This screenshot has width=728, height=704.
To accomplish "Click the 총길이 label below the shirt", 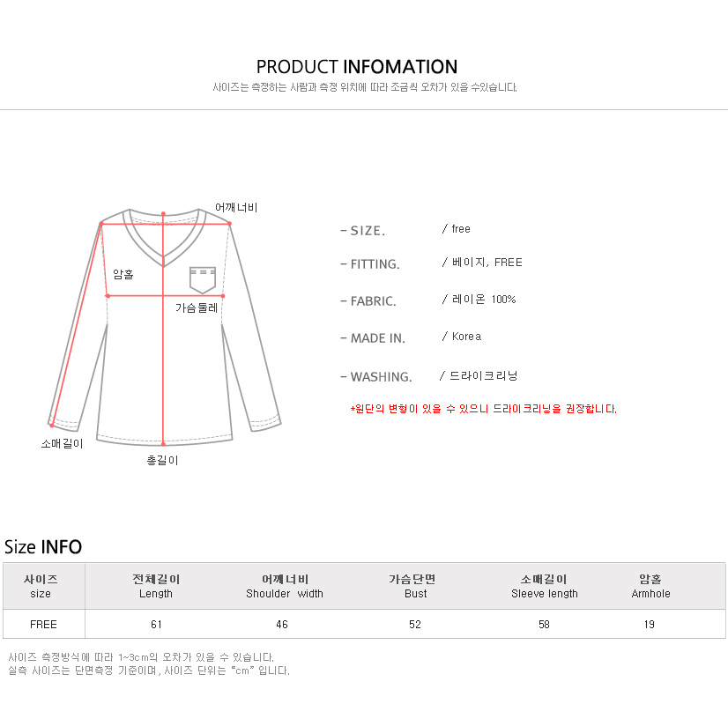I will click(x=162, y=460).
